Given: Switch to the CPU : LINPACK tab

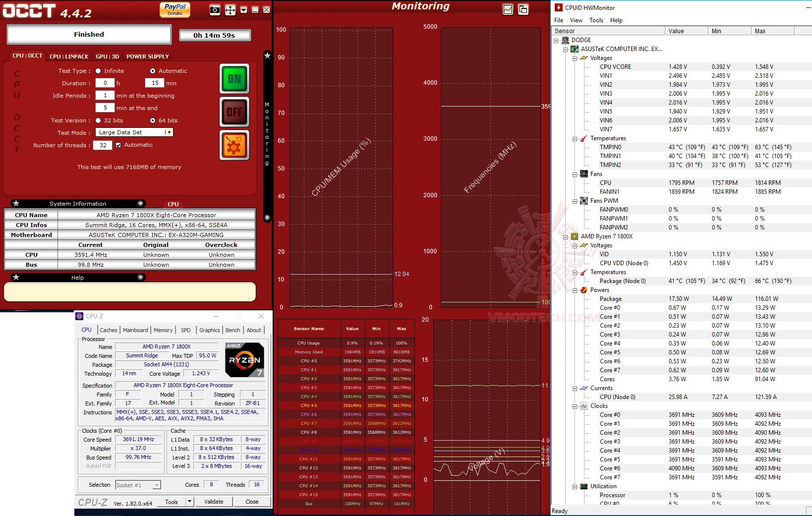Looking at the screenshot, I should pos(69,57).
